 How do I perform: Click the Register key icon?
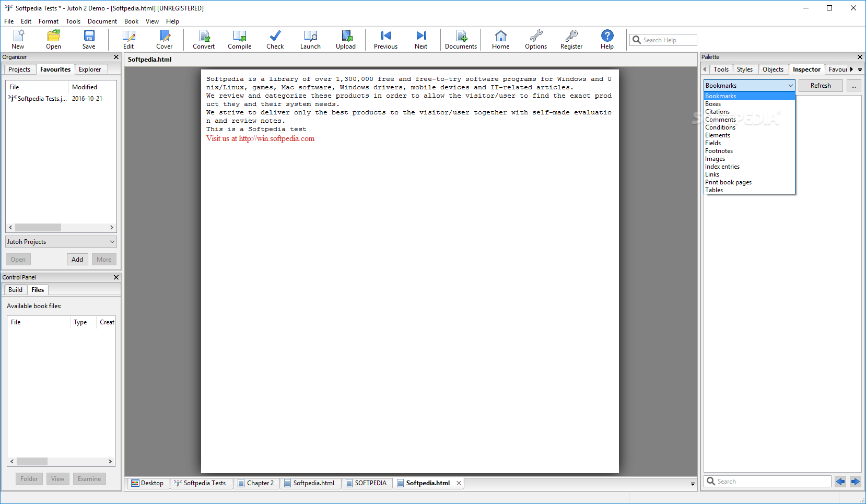click(x=571, y=40)
